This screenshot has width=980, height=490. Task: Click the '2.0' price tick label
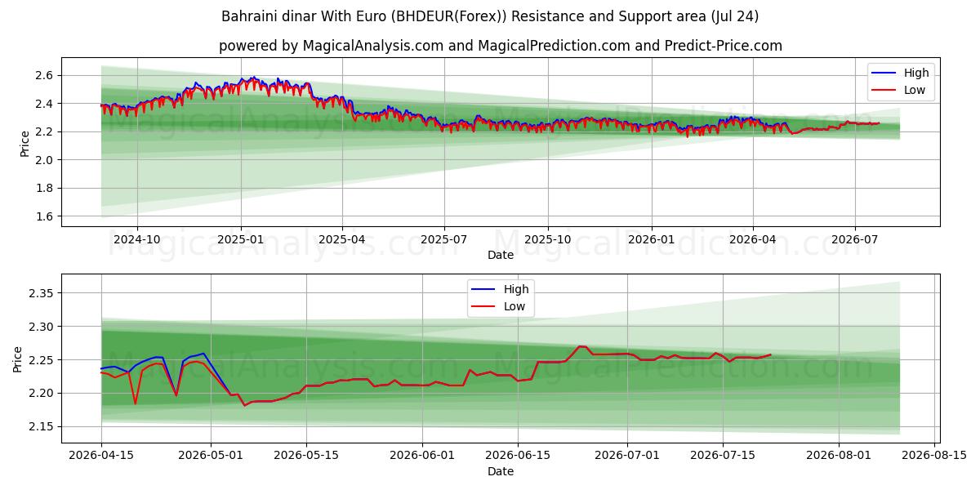pyautogui.click(x=45, y=160)
